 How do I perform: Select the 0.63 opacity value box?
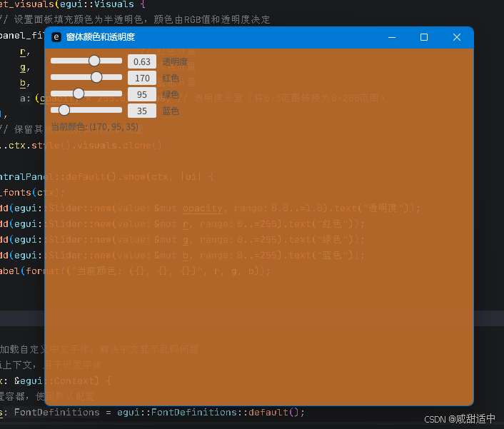click(142, 62)
